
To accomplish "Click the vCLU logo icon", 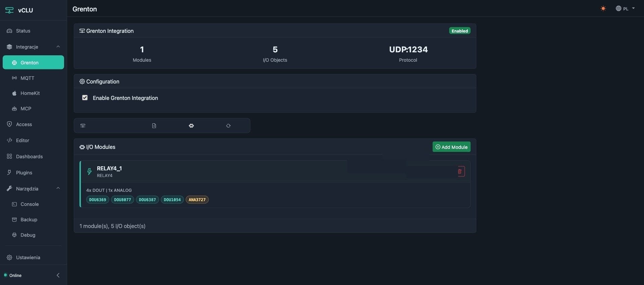I will click(x=9, y=10).
